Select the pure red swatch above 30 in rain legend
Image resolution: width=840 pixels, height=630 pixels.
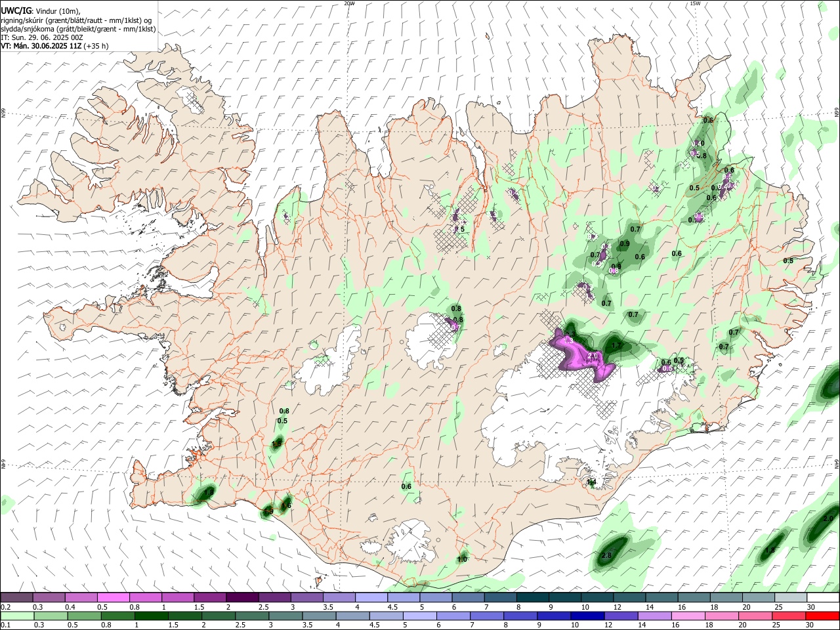pos(823,616)
